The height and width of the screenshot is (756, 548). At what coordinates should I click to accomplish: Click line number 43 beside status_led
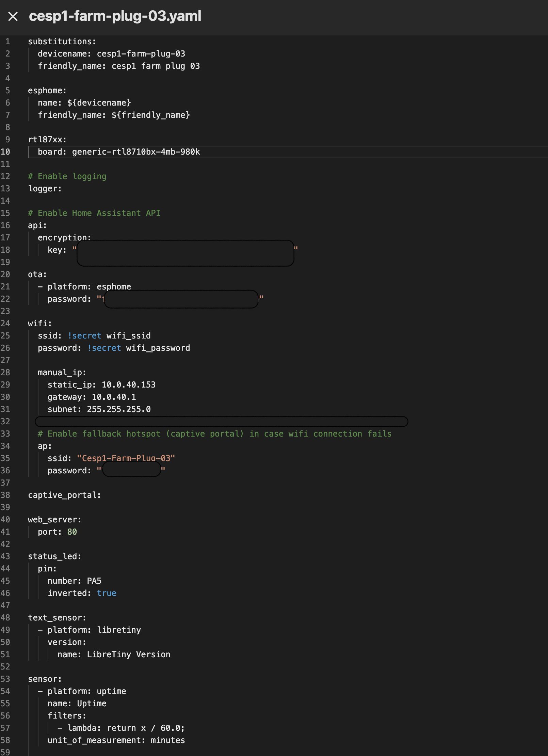5,556
